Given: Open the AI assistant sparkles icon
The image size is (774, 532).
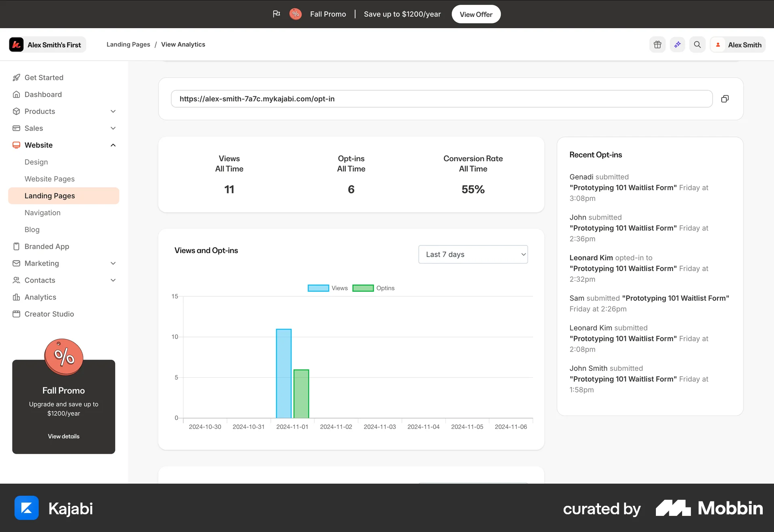Looking at the screenshot, I should pyautogui.click(x=677, y=44).
